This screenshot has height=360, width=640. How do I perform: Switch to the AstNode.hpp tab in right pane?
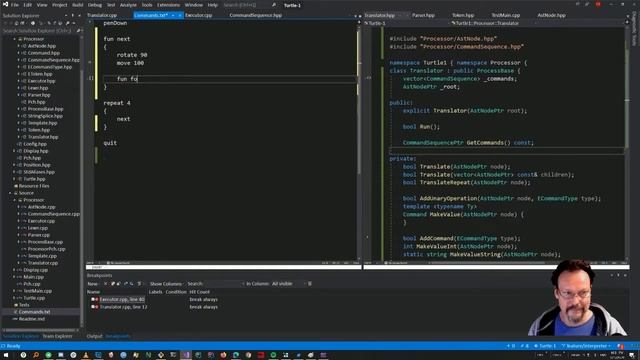pyautogui.click(x=551, y=15)
